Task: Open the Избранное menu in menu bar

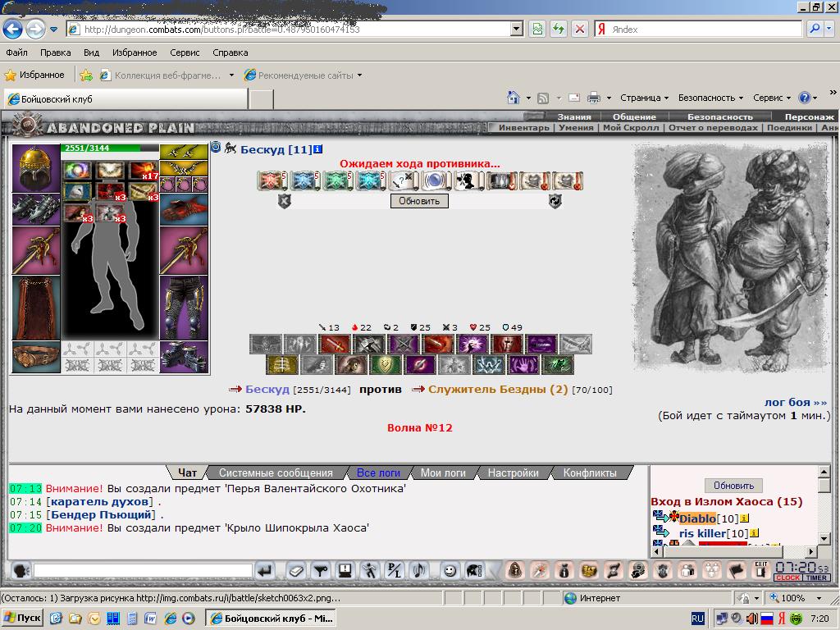Action: pos(135,52)
